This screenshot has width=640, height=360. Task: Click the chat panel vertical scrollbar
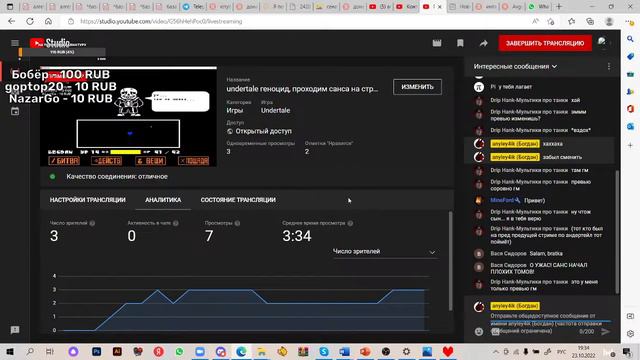click(x=617, y=231)
